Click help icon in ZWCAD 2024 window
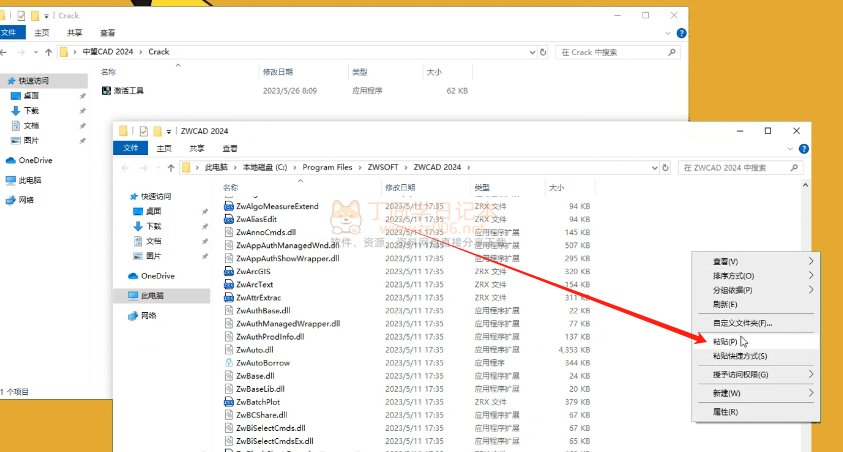This screenshot has height=452, width=843. coord(804,149)
